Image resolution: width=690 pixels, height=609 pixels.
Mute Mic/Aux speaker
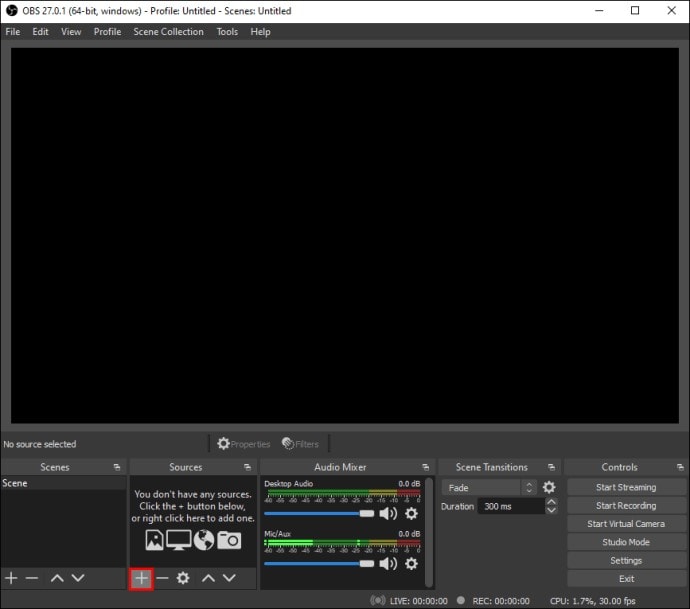pyautogui.click(x=388, y=564)
